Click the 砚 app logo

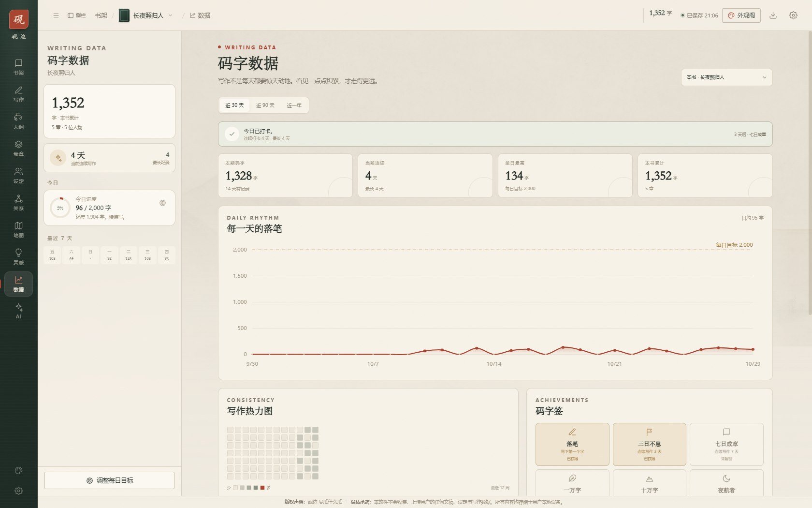click(x=18, y=19)
